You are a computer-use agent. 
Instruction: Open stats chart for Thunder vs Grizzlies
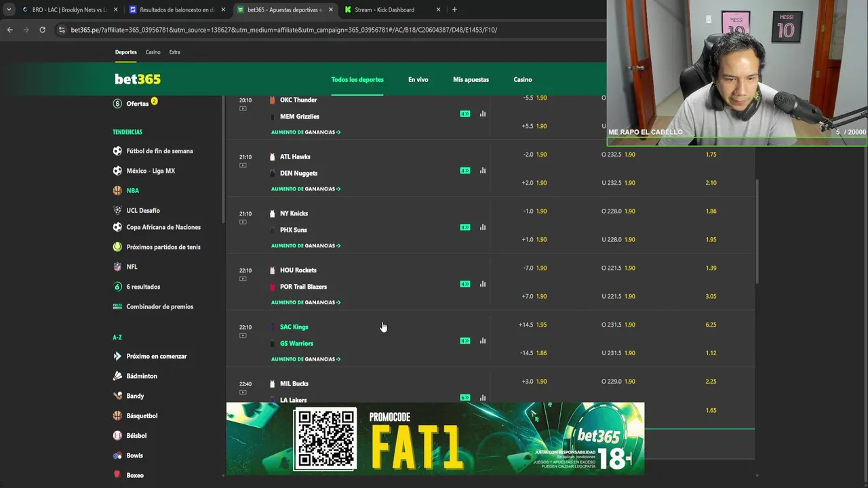(x=483, y=114)
